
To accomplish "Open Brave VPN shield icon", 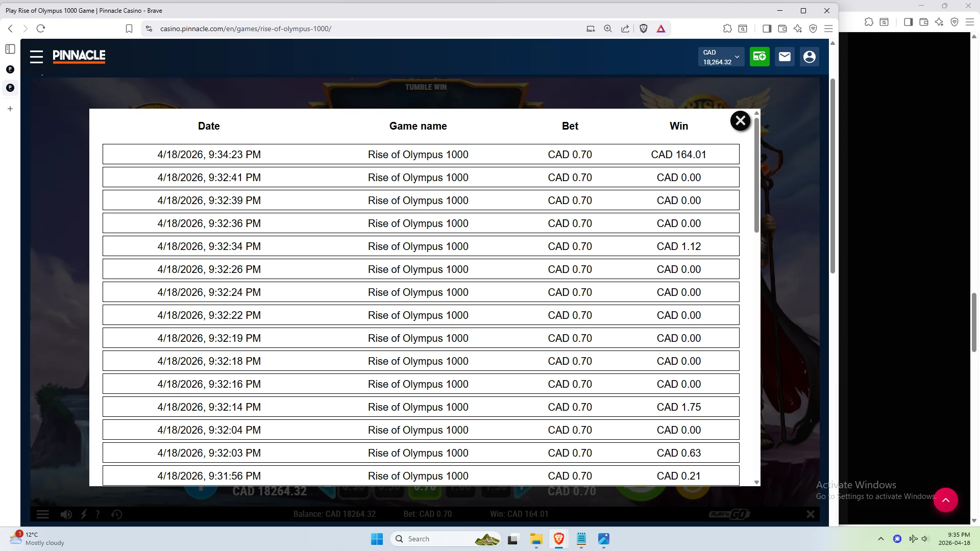I will coord(813,29).
